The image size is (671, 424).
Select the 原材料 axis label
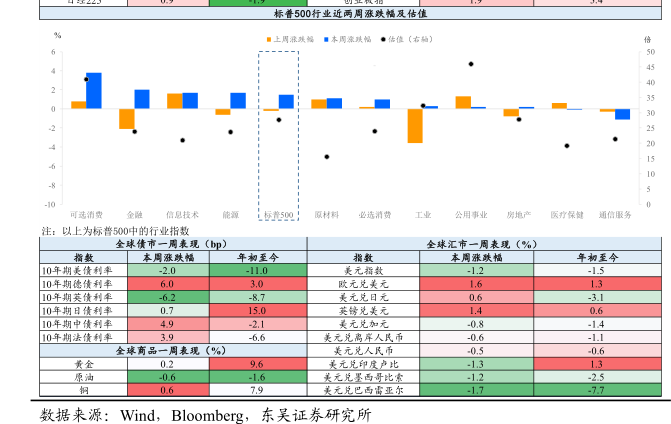pyautogui.click(x=327, y=215)
